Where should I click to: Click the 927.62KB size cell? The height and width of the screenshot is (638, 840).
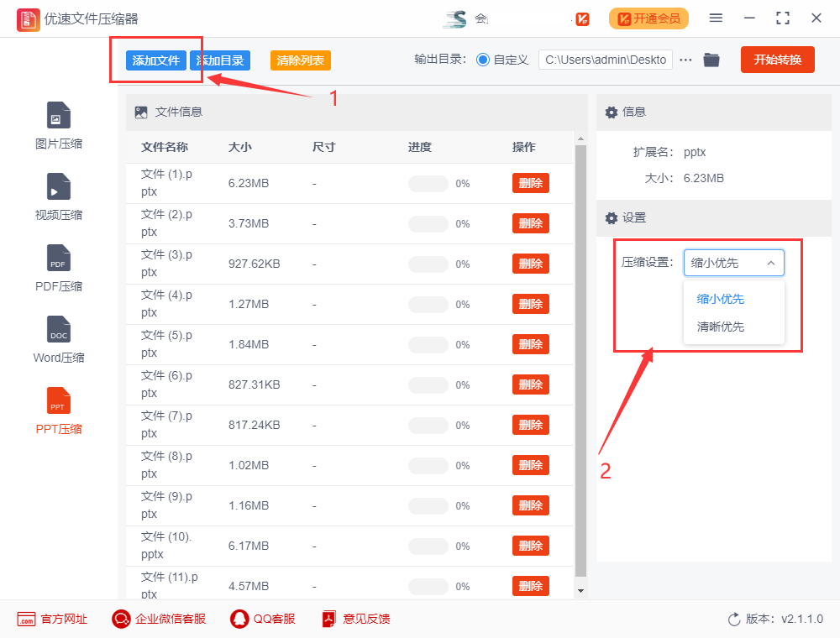coord(254,264)
